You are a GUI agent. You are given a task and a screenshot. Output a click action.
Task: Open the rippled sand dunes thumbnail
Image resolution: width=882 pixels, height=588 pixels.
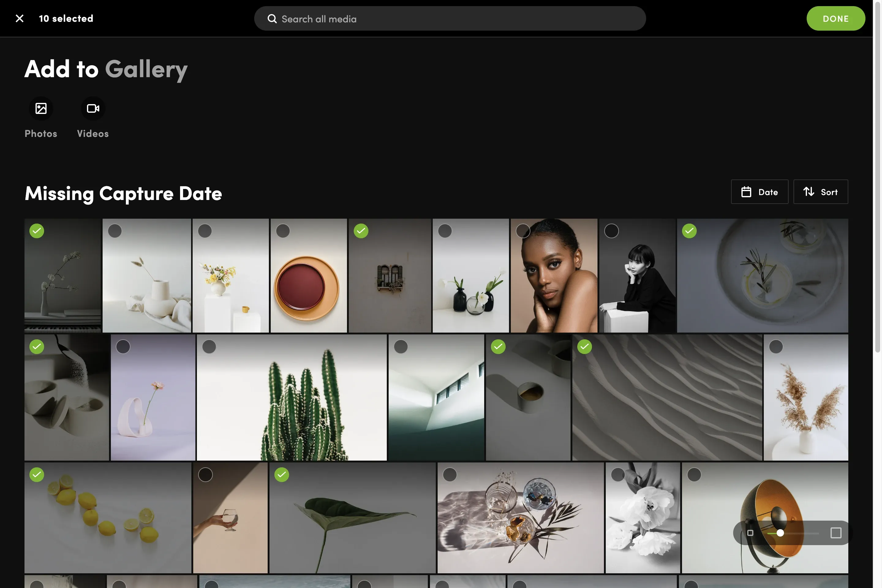[x=667, y=398]
